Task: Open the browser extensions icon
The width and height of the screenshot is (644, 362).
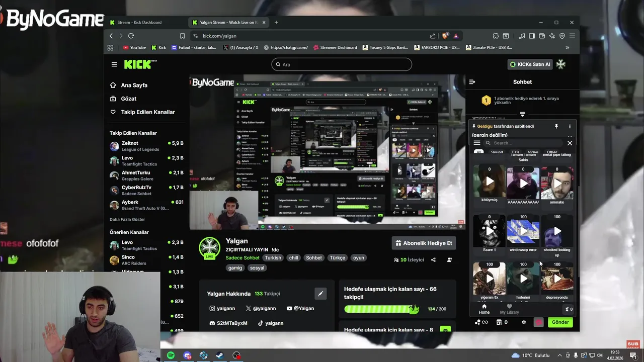Action: [x=496, y=36]
